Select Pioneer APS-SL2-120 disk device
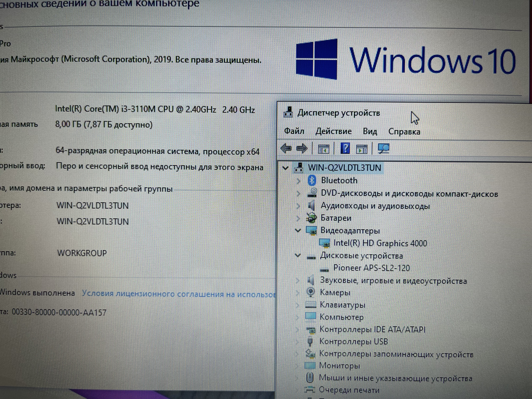 371,268
